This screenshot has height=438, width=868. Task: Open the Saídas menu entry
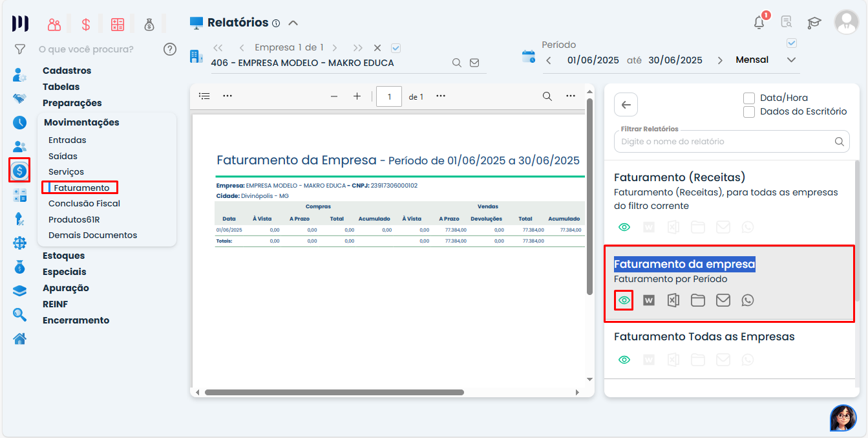tap(61, 155)
